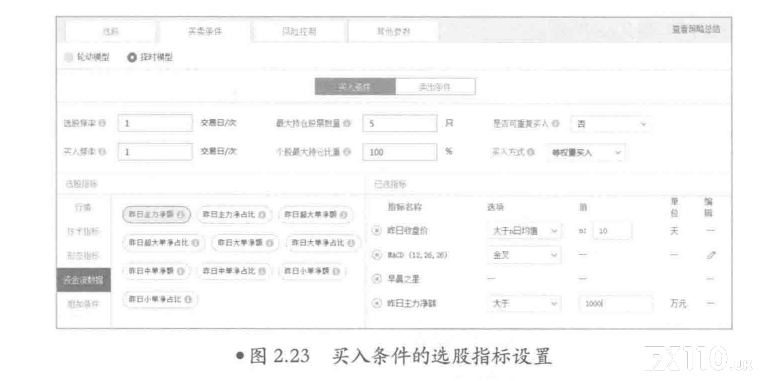Open info icon inside 昨日超大单净占比 chip
This screenshot has height=381, width=778.
195,243
